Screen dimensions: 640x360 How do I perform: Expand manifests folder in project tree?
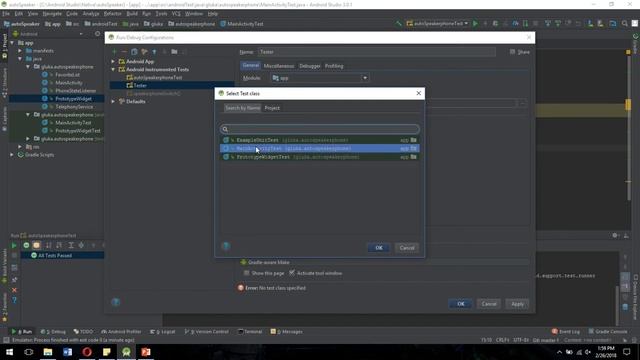coord(20,51)
